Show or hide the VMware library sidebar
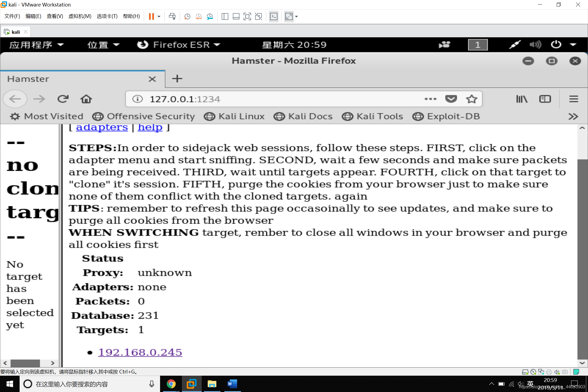 pos(225,17)
